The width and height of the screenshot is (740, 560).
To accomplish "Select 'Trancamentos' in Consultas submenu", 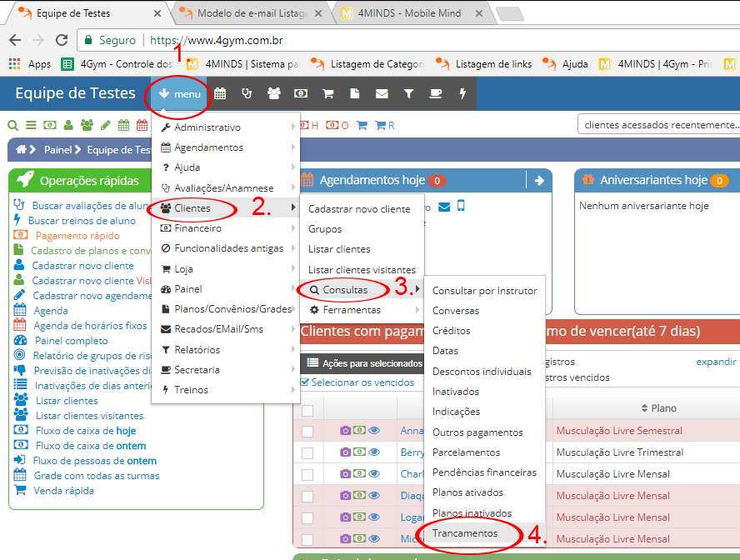I will 464,532.
